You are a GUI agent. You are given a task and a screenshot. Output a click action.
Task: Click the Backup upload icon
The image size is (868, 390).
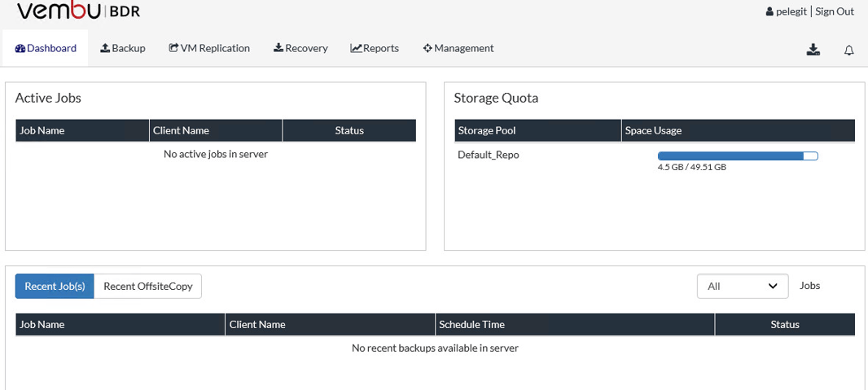[105, 48]
